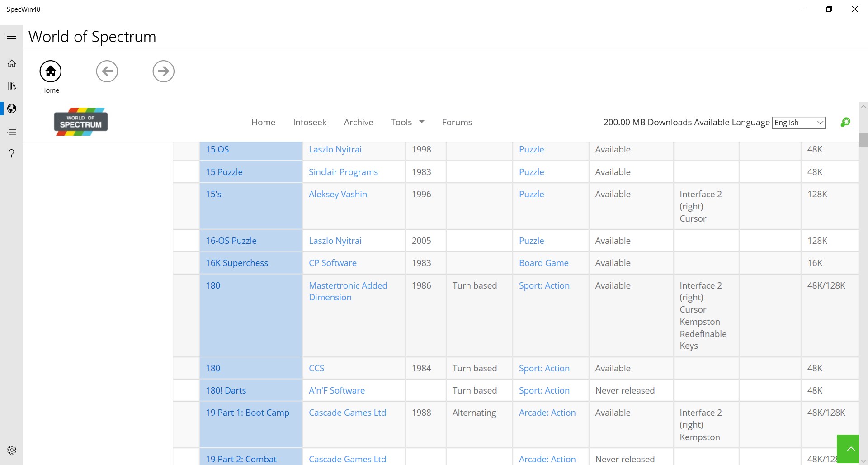Image resolution: width=868 pixels, height=465 pixels.
Task: Open Sport: Action genre for Mastertronic 180
Action: tap(544, 285)
